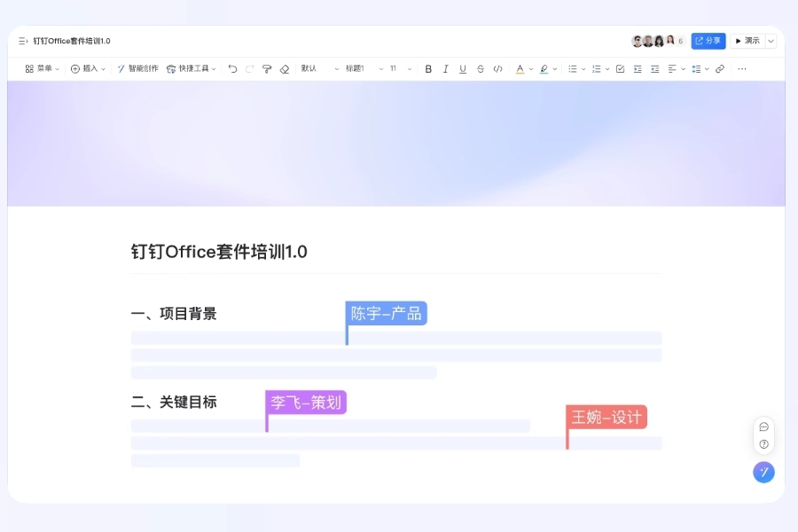Click the document title in header bar
The image size is (798, 532).
tap(72, 41)
